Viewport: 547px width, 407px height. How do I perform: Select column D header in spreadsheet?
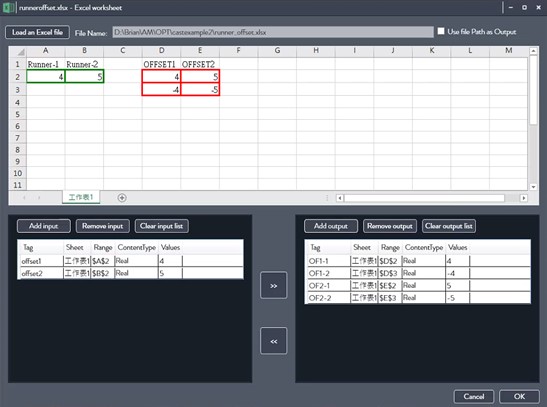tap(162, 51)
